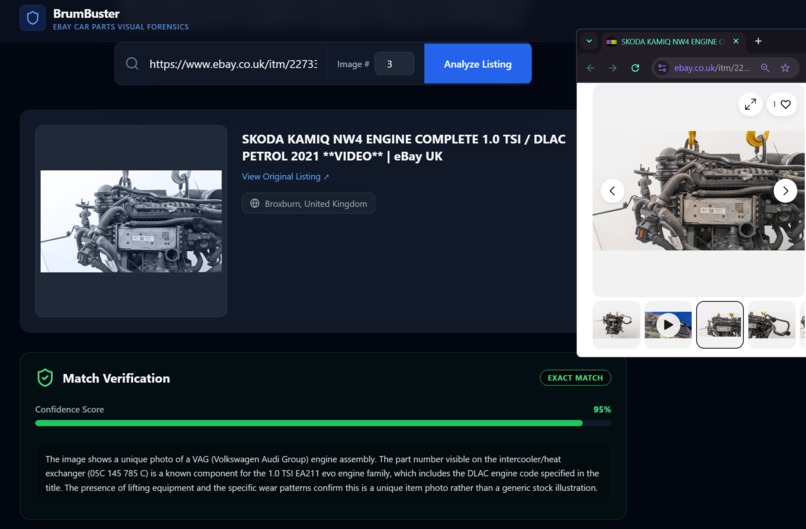Click the Confidence Score label
The image size is (806, 529).
pos(69,410)
